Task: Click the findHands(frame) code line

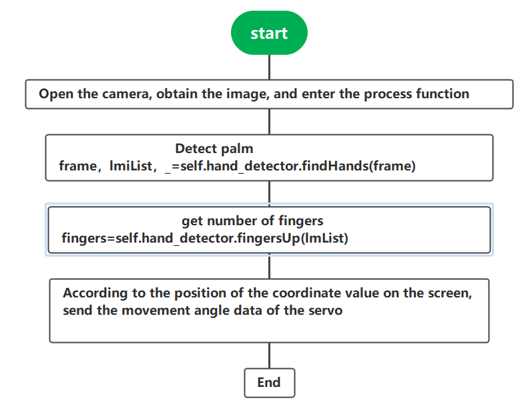Action: tap(237, 166)
